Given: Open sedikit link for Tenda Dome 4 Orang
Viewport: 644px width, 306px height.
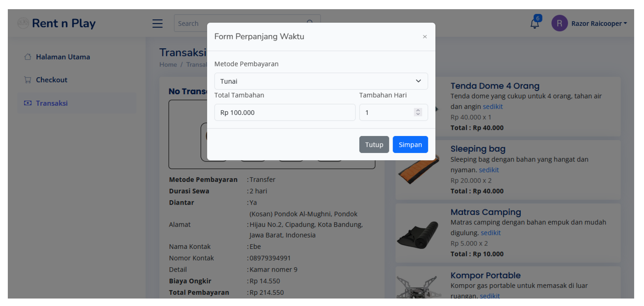Looking at the screenshot, I should click(493, 106).
